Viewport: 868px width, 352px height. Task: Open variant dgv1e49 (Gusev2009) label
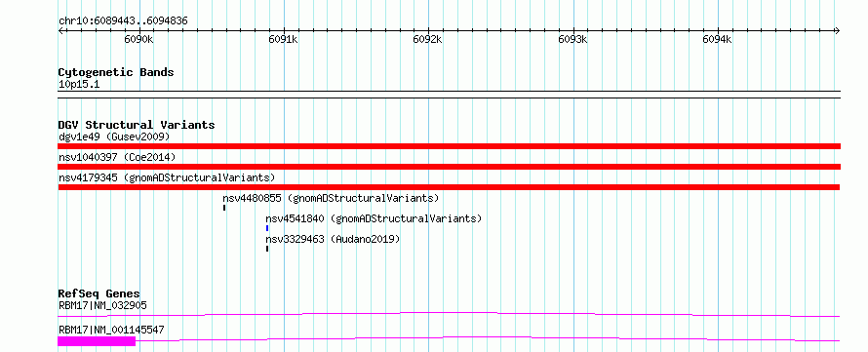[114, 137]
